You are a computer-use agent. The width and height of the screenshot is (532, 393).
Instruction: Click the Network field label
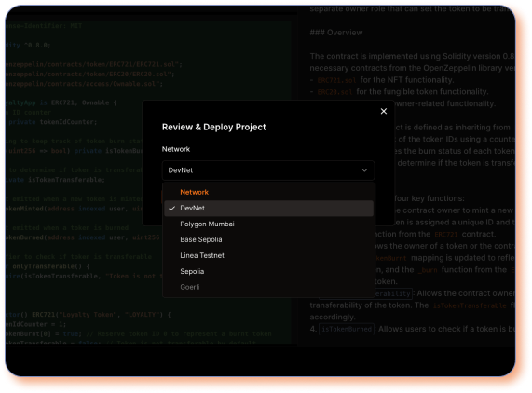coord(176,149)
